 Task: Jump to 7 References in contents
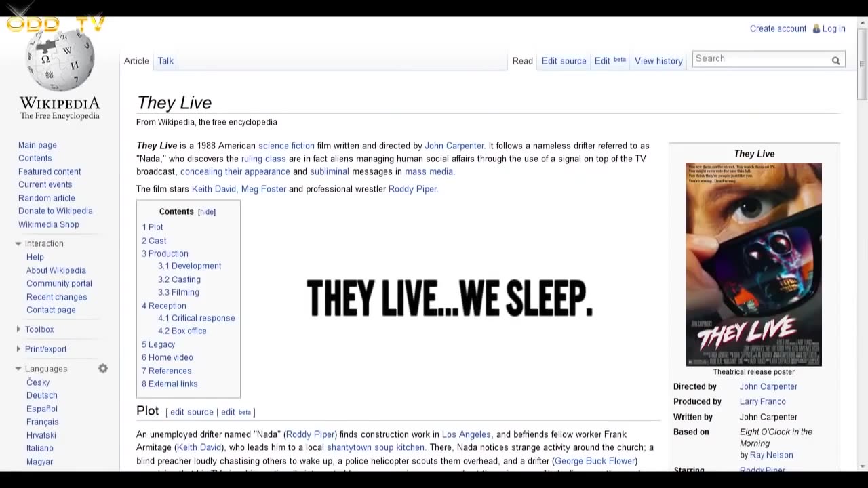point(167,371)
